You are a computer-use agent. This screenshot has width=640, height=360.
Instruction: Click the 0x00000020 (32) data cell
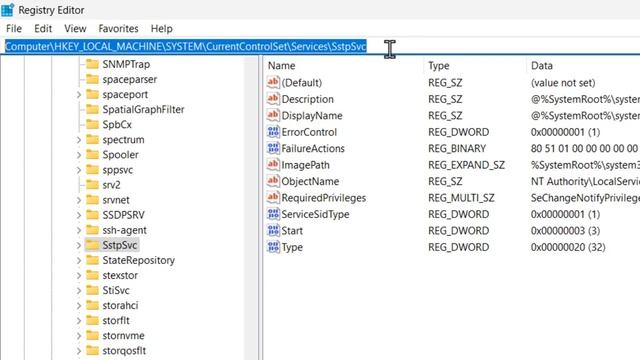click(x=568, y=247)
